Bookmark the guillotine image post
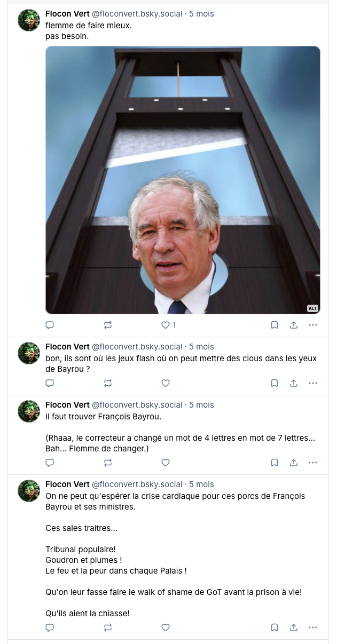 (274, 324)
